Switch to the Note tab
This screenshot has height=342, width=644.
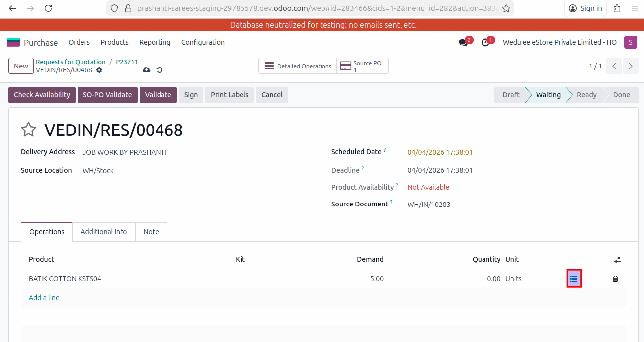tap(151, 232)
